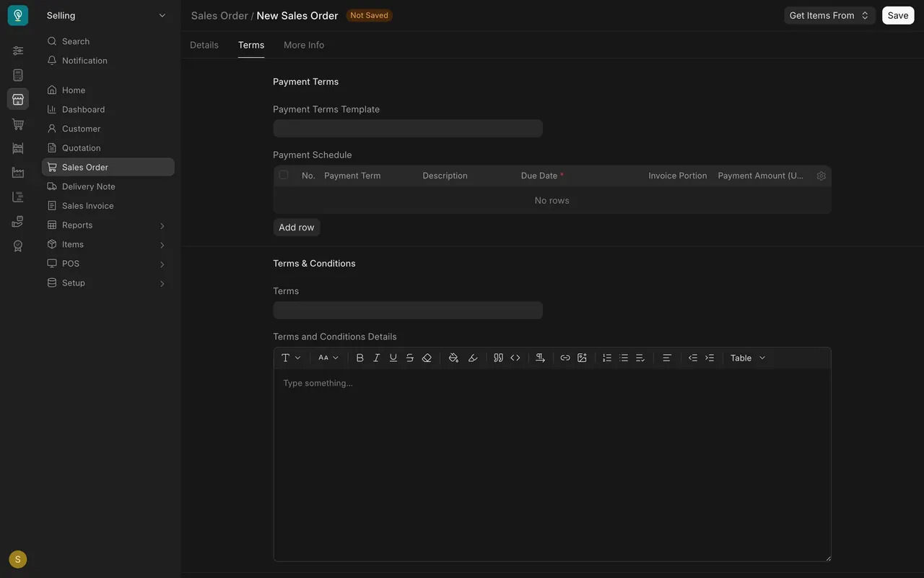Insert a code block

click(515, 358)
